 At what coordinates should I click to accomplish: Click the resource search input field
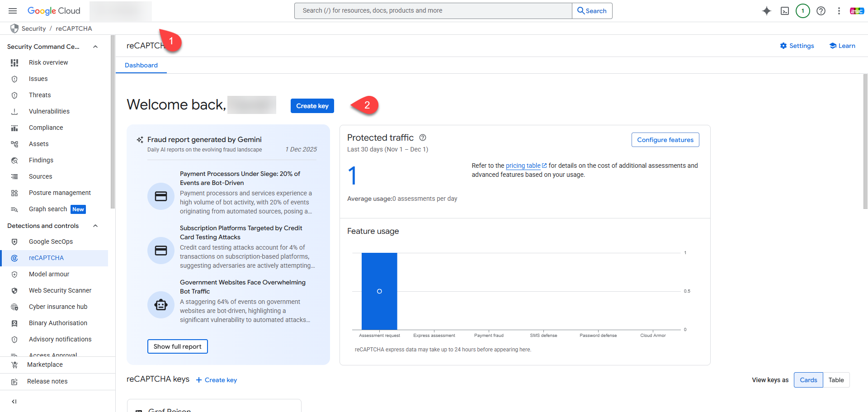point(433,11)
